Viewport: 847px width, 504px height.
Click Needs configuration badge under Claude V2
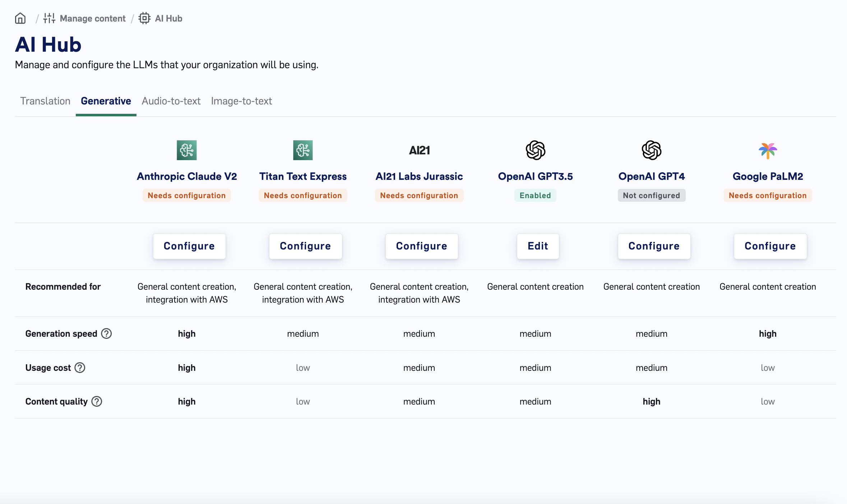[187, 195]
